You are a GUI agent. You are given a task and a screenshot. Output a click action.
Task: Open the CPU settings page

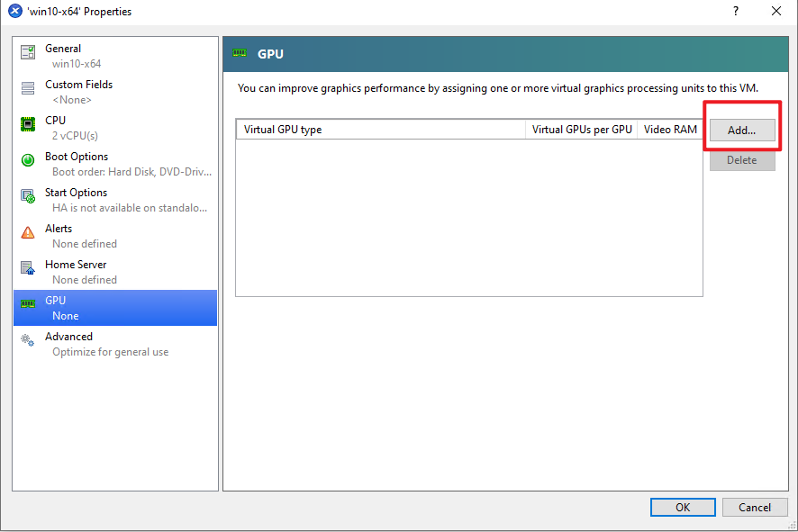pyautogui.click(x=115, y=128)
